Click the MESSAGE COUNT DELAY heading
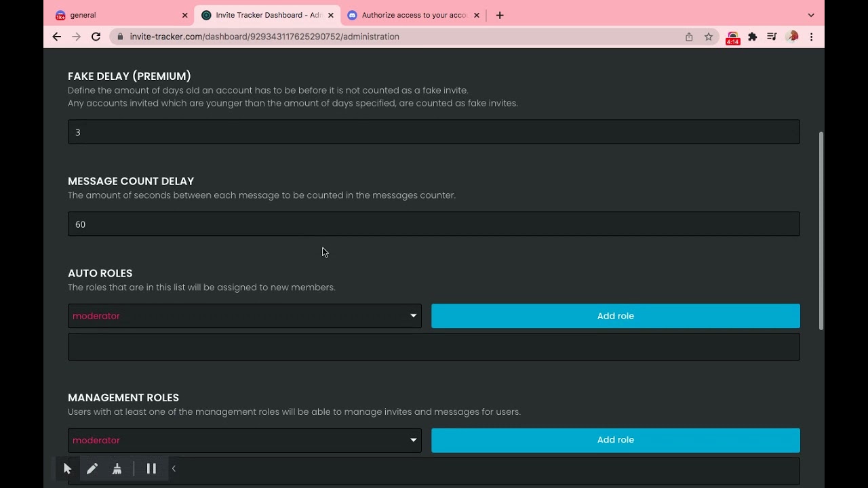The image size is (868, 488). pyautogui.click(x=131, y=181)
